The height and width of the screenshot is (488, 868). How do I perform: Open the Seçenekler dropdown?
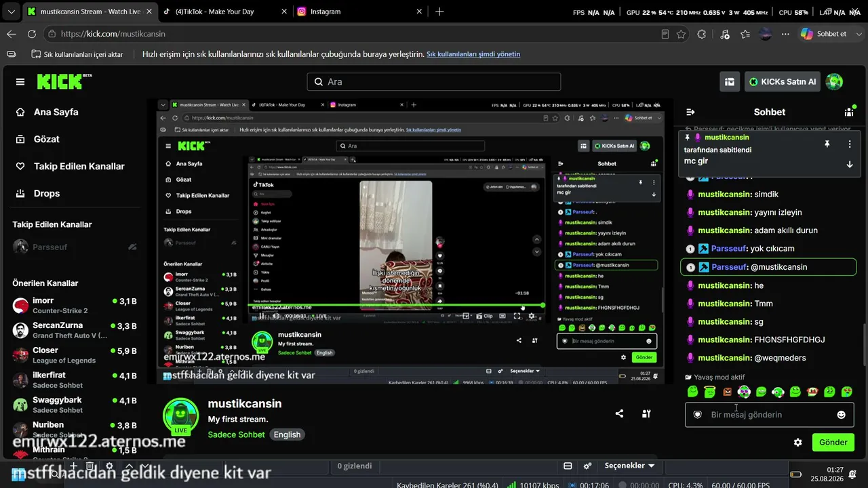(629, 466)
